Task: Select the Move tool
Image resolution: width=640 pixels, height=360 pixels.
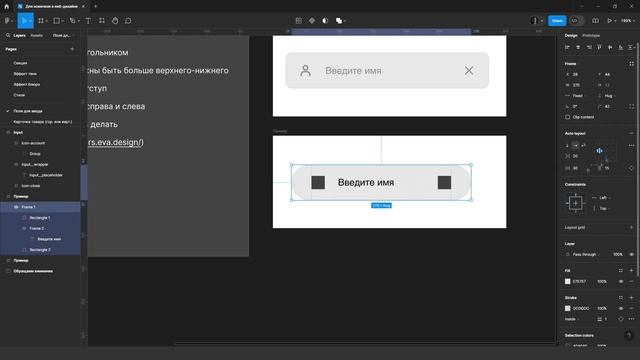Action: [x=24, y=20]
